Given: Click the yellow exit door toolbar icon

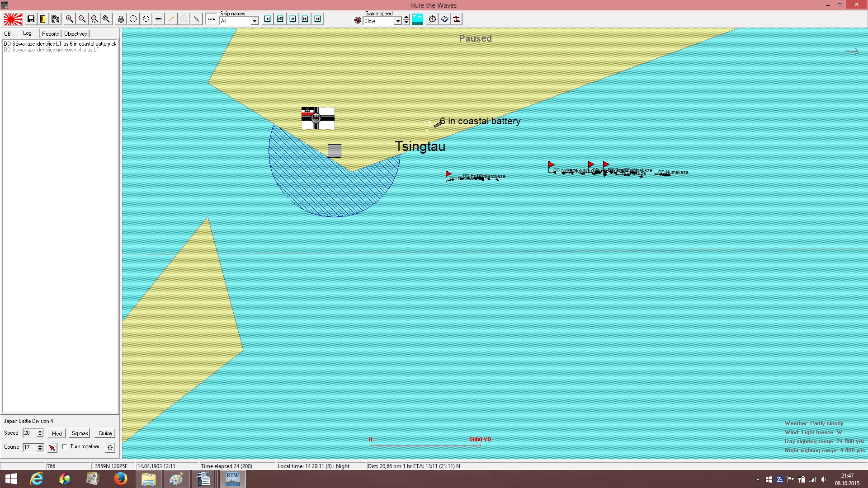Looking at the screenshot, I should click(43, 19).
